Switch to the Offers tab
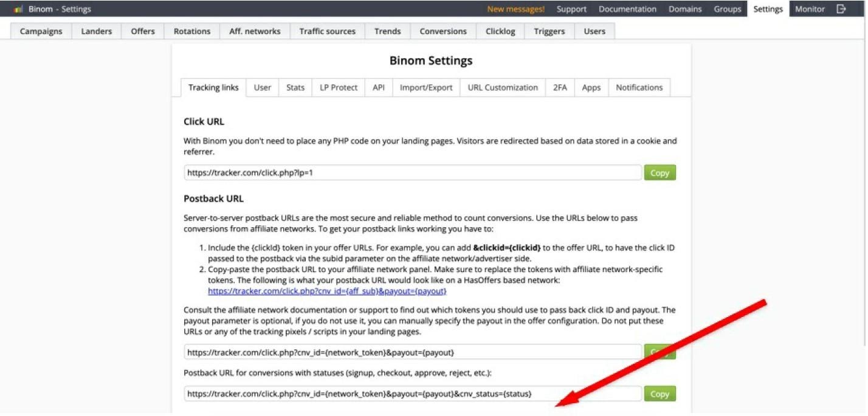This screenshot has width=868, height=416. click(x=143, y=32)
